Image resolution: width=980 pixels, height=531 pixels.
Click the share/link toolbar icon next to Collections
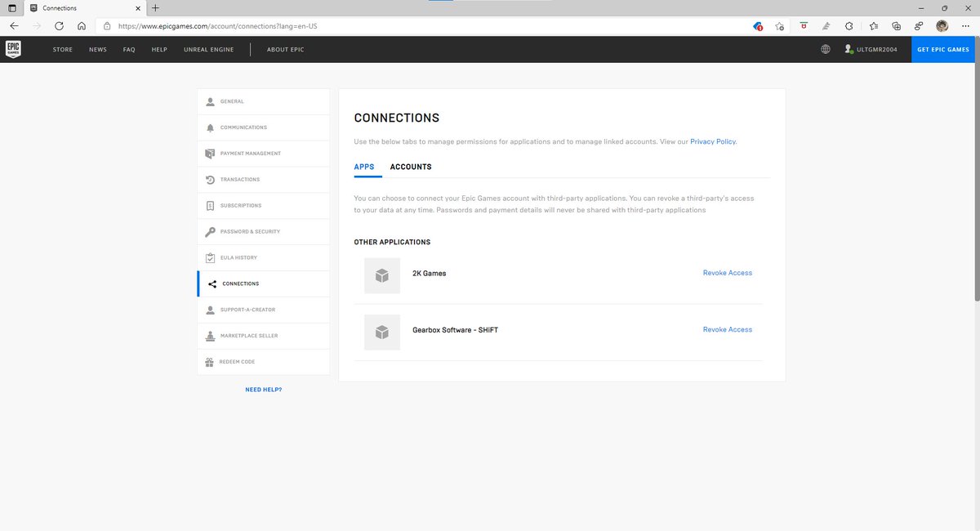(x=919, y=26)
